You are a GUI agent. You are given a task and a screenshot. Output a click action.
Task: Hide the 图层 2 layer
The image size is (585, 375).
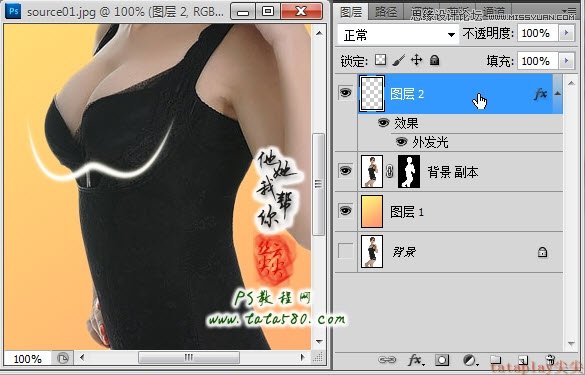(x=346, y=92)
